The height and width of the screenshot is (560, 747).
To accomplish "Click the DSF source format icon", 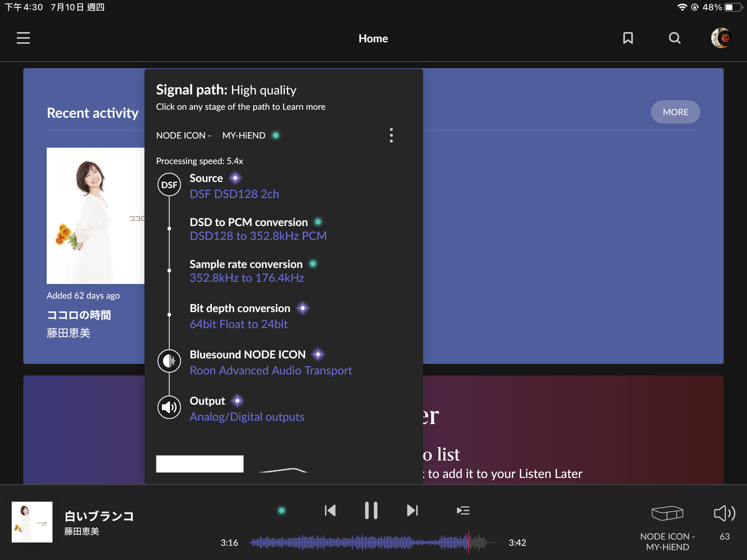I will (169, 184).
